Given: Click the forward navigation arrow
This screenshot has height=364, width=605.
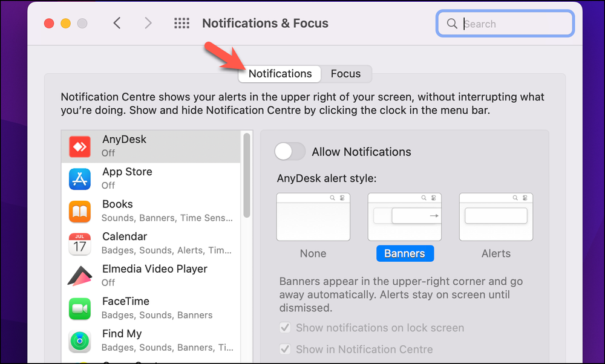Looking at the screenshot, I should pos(148,23).
